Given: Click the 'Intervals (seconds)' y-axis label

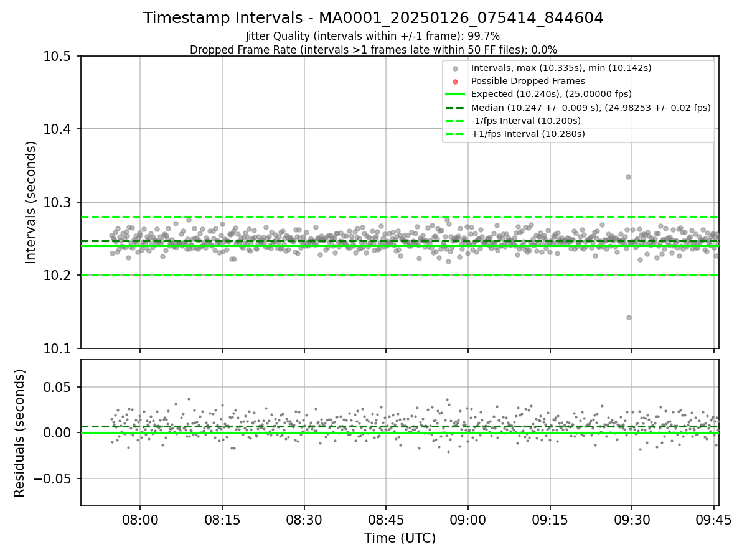Looking at the screenshot, I should tap(31, 202).
